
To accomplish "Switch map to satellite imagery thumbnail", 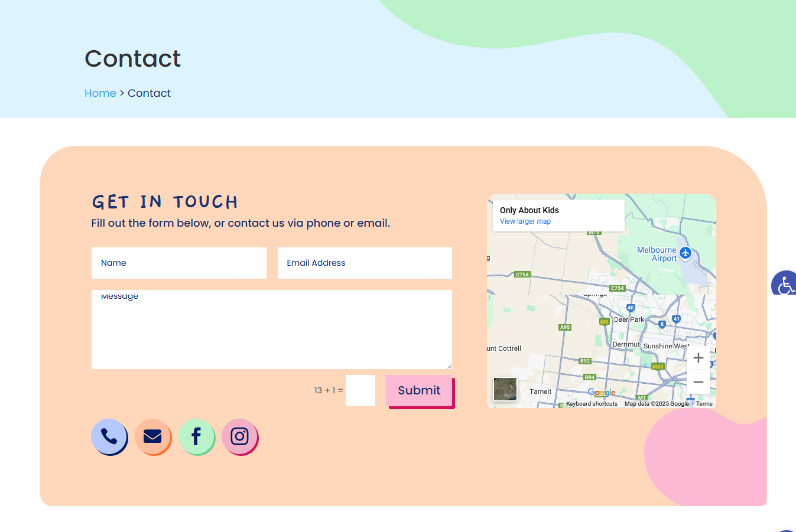I will point(505,389).
